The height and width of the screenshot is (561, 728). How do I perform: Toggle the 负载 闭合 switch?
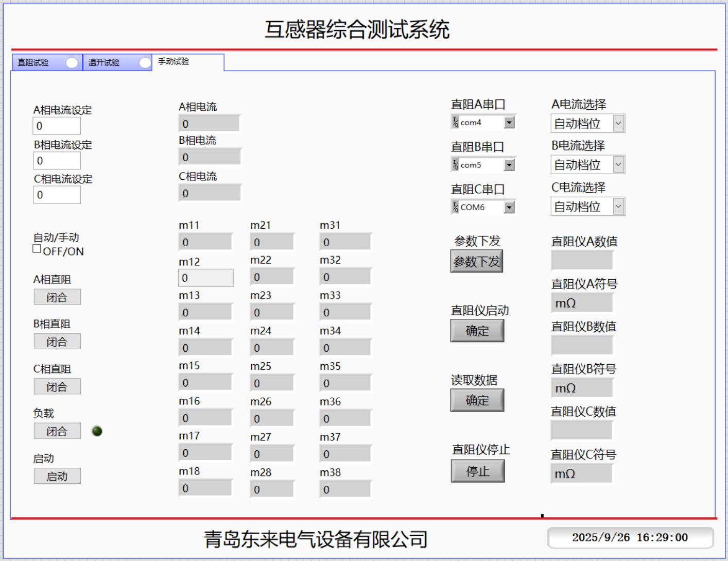(57, 431)
